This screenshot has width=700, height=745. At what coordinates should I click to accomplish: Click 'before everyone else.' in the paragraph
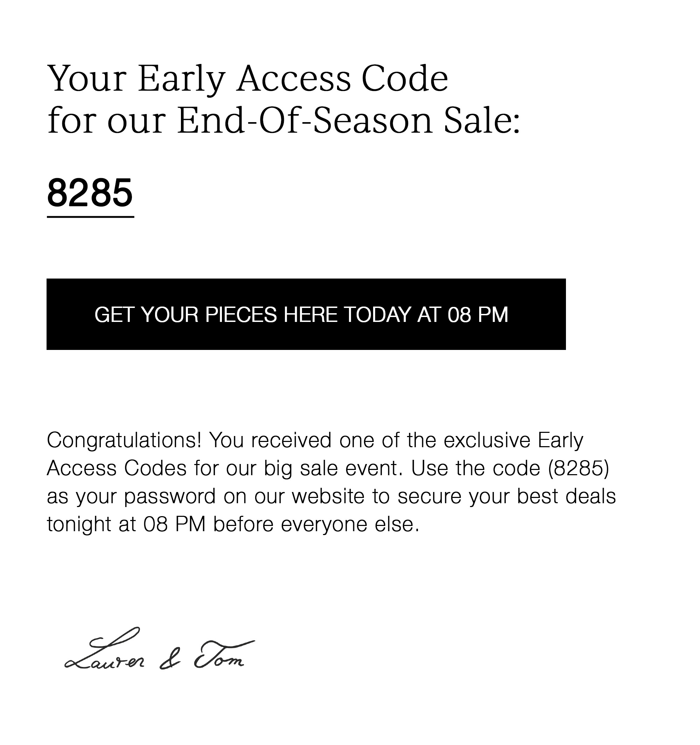(316, 525)
